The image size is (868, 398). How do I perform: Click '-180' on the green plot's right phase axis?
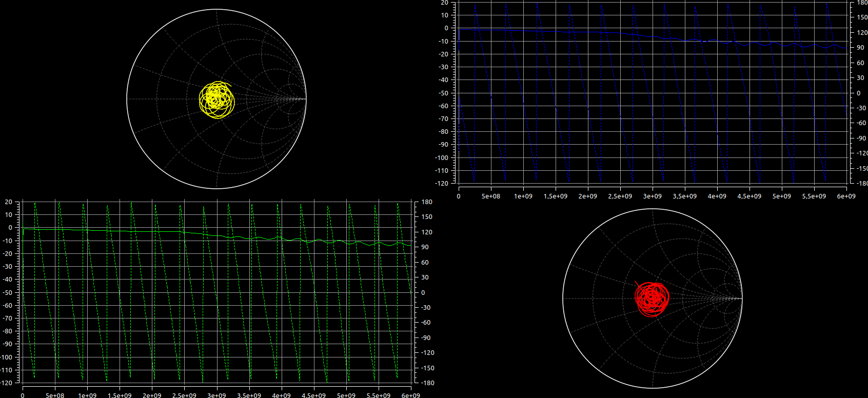(428, 383)
